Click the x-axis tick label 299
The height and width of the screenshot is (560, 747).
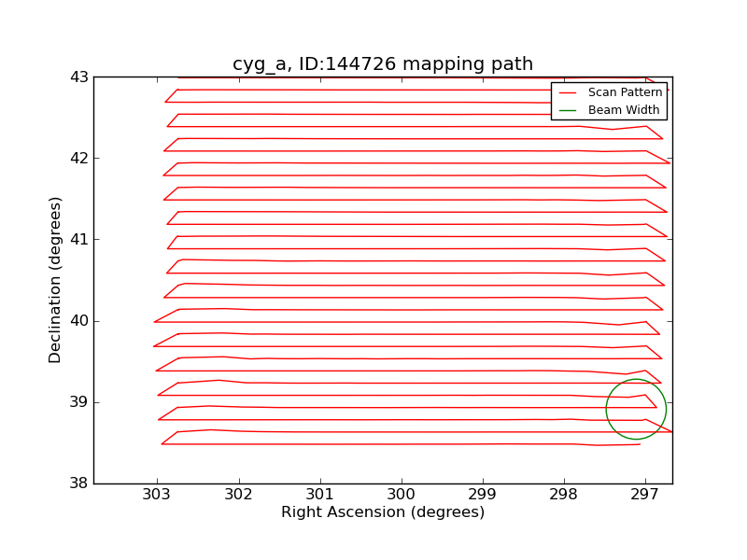coord(483,494)
